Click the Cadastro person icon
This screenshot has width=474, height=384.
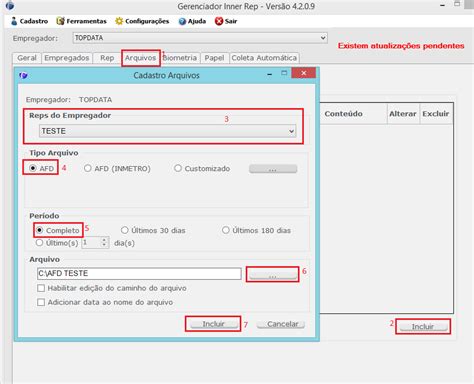click(14, 21)
